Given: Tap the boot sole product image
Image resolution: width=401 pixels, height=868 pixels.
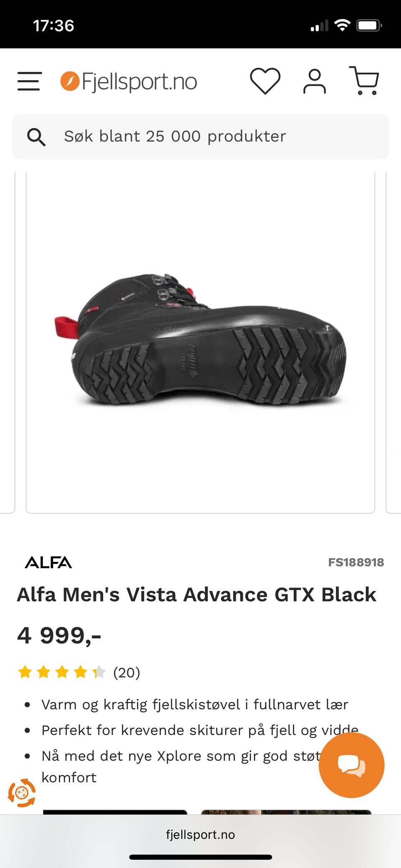Looking at the screenshot, I should 200,340.
